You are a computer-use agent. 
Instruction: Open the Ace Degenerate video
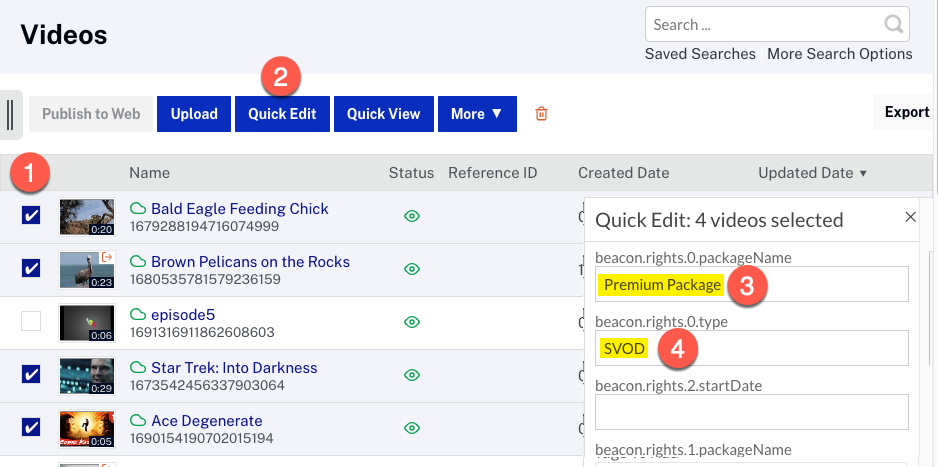tap(207, 420)
